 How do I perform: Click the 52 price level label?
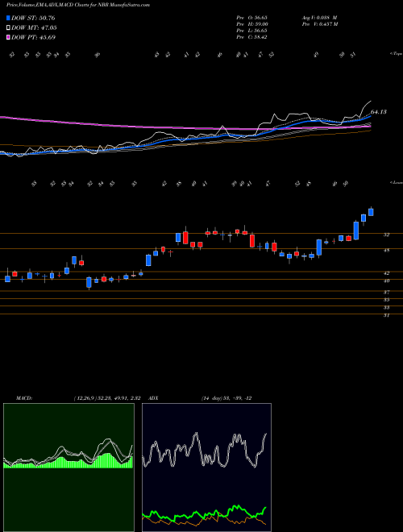[386, 235]
